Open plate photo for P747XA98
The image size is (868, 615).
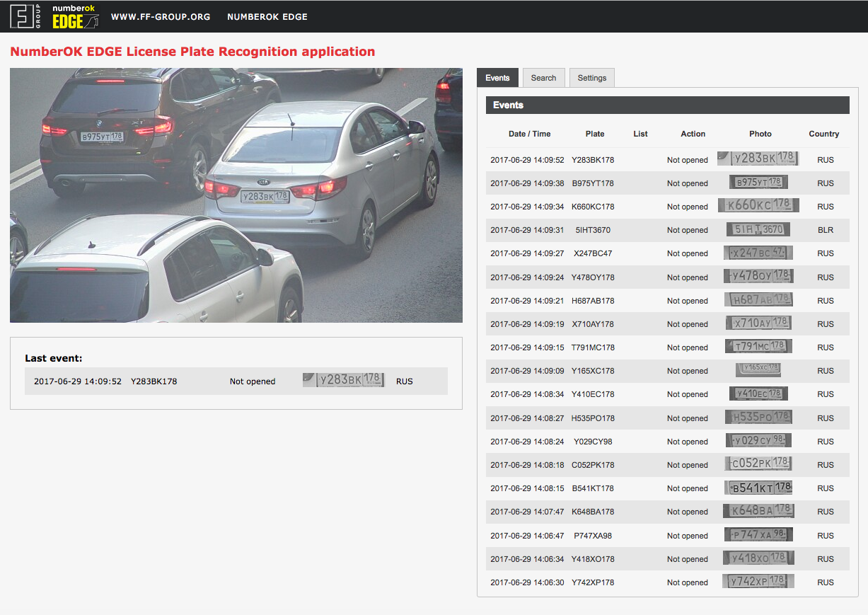(758, 534)
